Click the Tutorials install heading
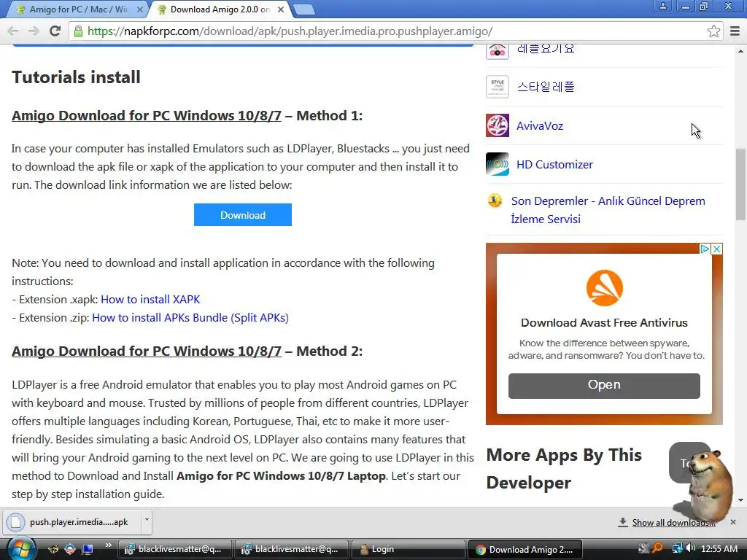 click(x=76, y=77)
